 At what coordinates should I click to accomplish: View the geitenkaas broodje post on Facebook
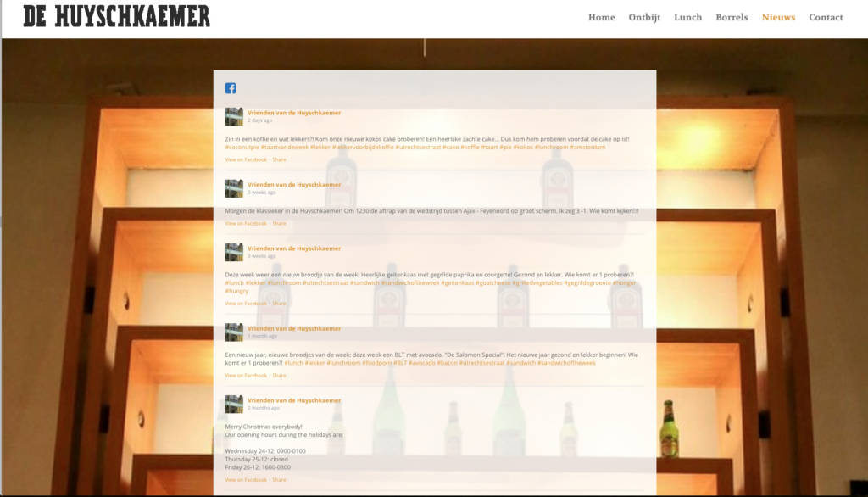[x=246, y=303]
